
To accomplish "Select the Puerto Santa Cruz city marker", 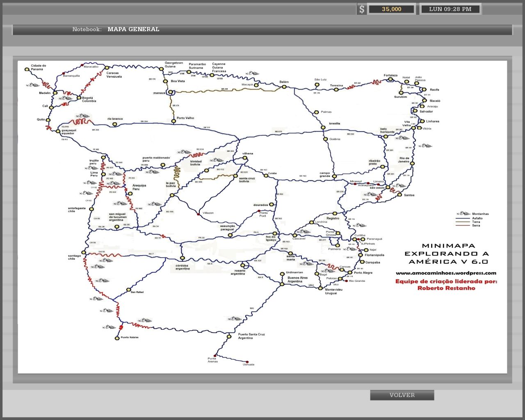I will [229, 337].
